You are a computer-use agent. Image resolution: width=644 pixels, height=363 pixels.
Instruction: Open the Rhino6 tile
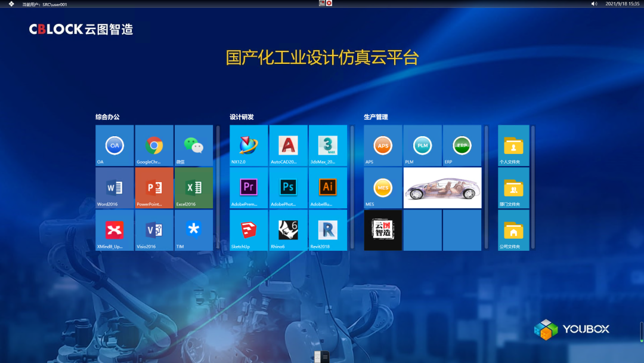[x=289, y=230]
